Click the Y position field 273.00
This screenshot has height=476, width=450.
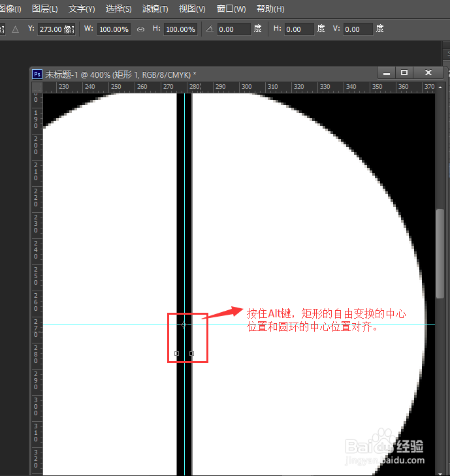click(x=56, y=29)
